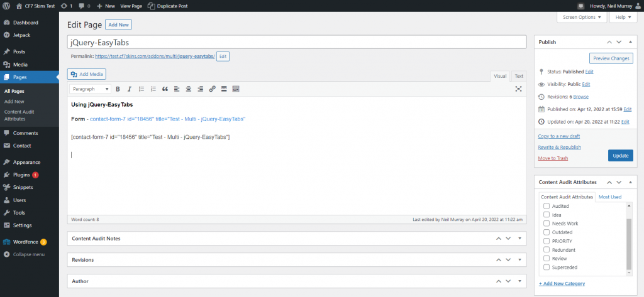Click the blockquote icon
The image size is (644, 297).
coord(165,89)
